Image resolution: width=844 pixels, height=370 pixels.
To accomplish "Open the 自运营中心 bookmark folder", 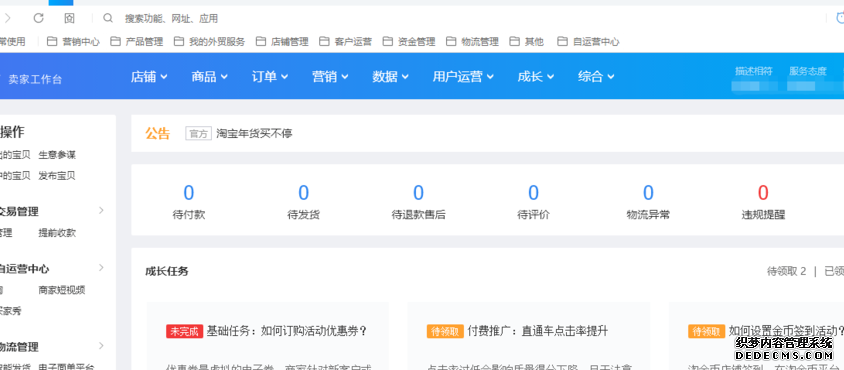I will coord(588,41).
